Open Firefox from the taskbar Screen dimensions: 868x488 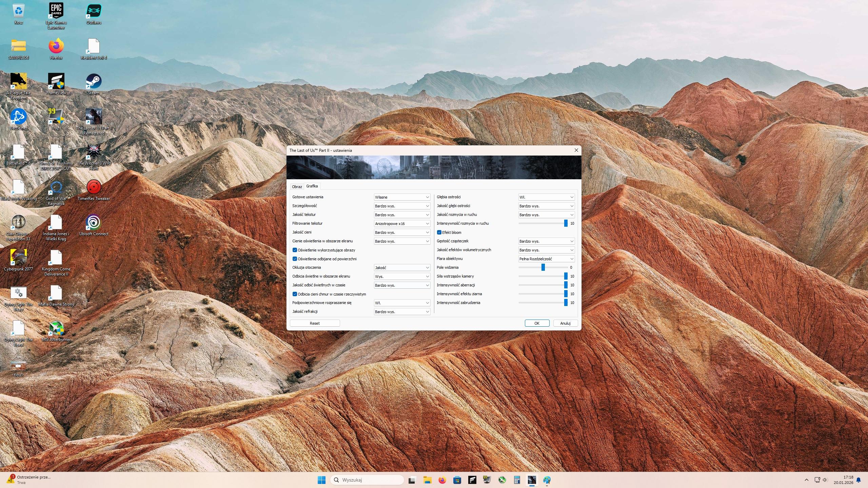click(442, 480)
